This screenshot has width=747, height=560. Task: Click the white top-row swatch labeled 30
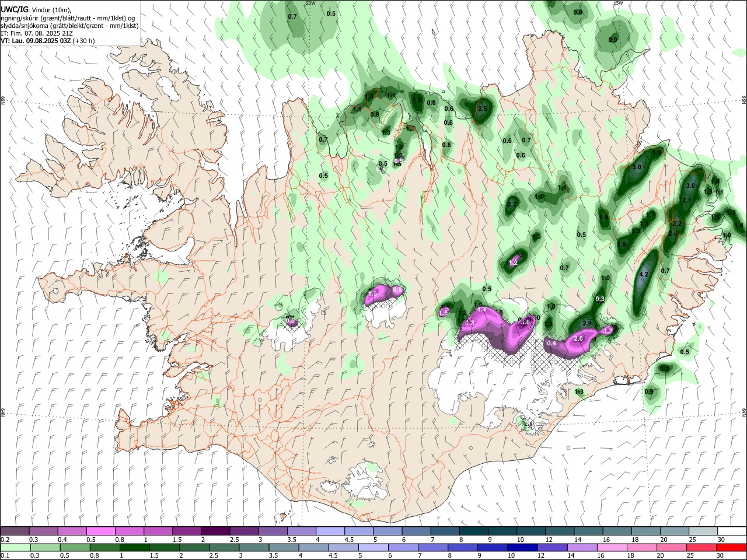click(x=732, y=531)
